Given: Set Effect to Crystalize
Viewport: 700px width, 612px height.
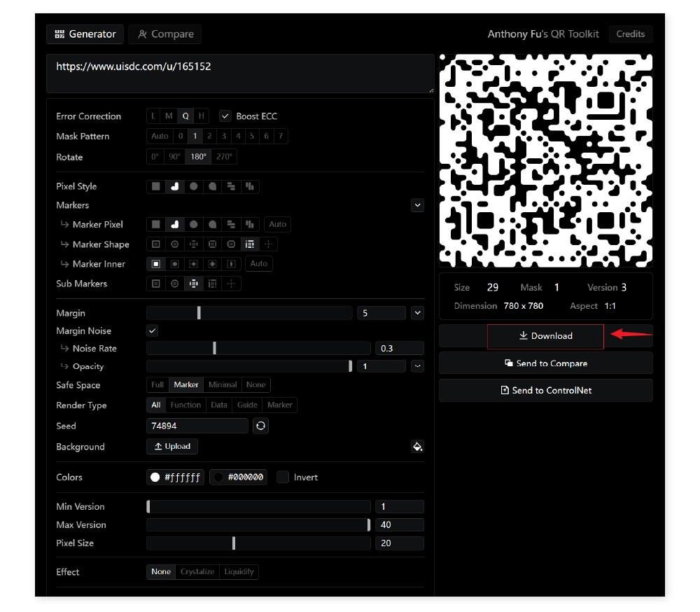Looking at the screenshot, I should [197, 572].
